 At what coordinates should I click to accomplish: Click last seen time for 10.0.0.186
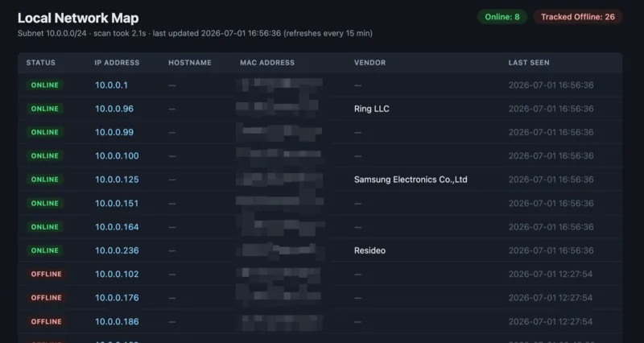pos(551,321)
